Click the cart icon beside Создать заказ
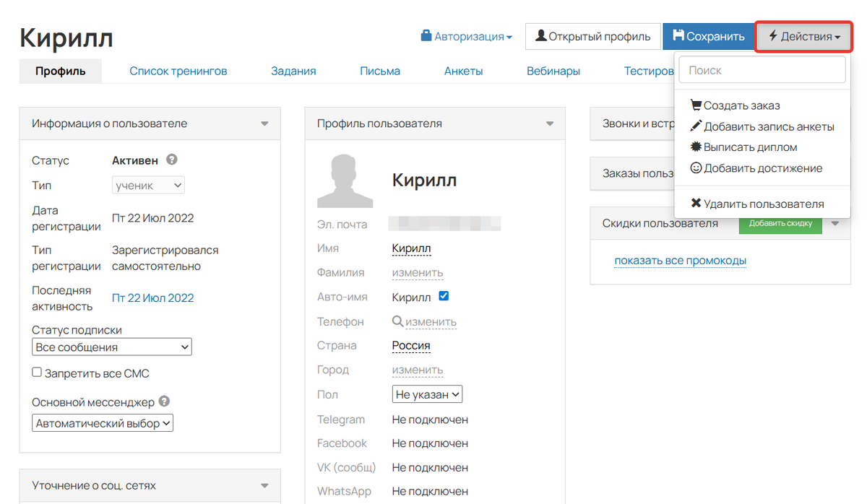 [x=695, y=105]
